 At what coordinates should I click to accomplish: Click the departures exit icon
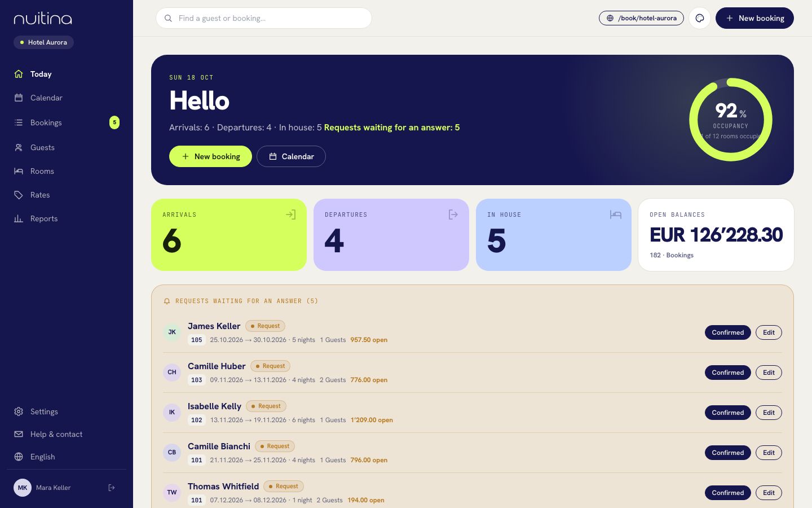pyautogui.click(x=453, y=214)
